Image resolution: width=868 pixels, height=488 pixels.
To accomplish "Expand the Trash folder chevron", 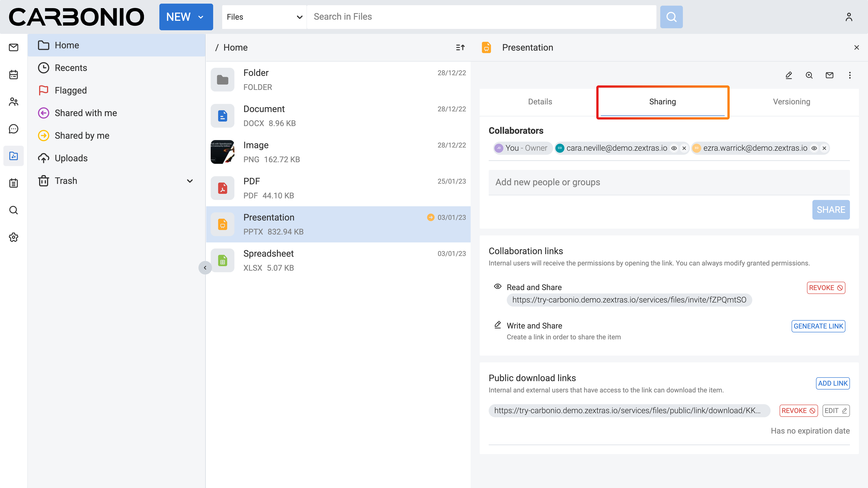I will point(190,181).
